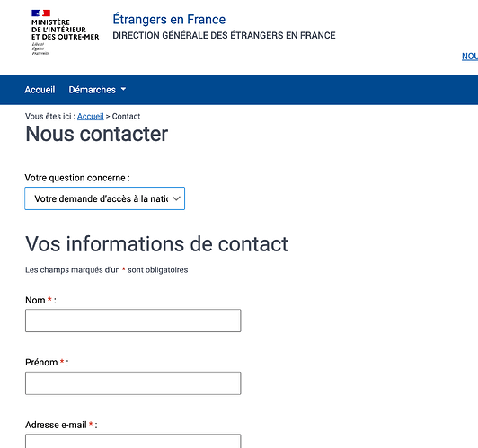Focus the Prénom text field
The height and width of the screenshot is (448, 478).
tap(133, 382)
